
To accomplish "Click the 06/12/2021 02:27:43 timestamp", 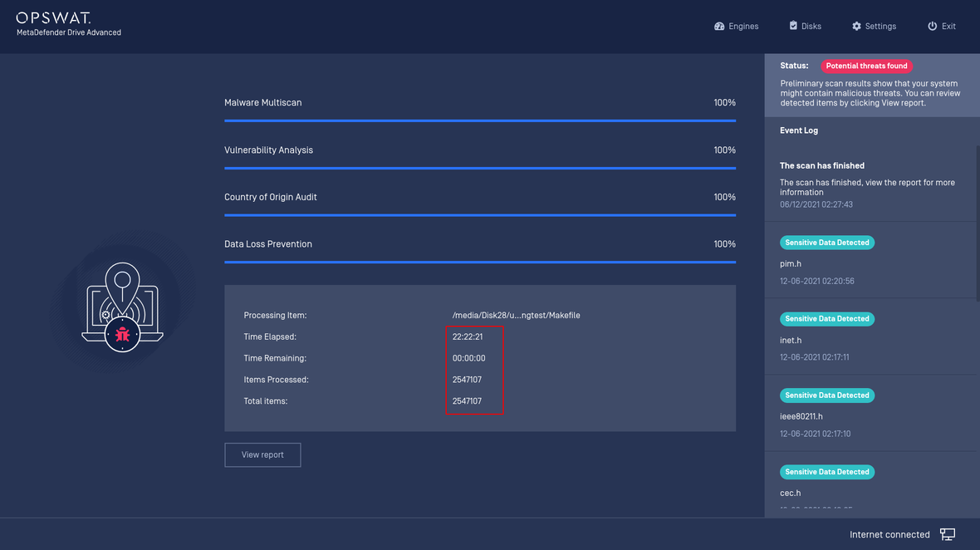I will (816, 204).
